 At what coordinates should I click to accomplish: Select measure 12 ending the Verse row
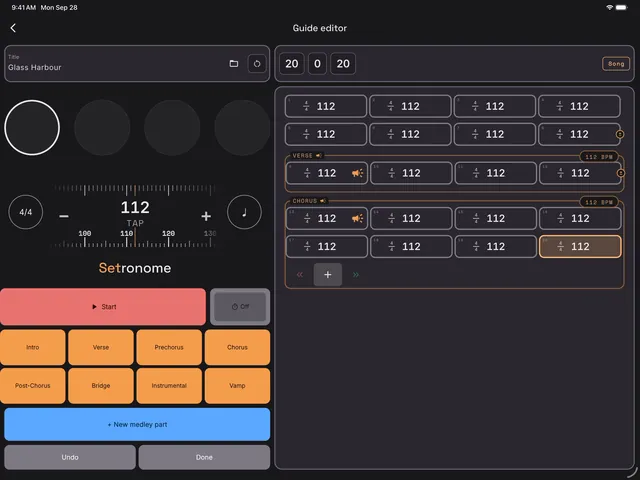click(580, 173)
